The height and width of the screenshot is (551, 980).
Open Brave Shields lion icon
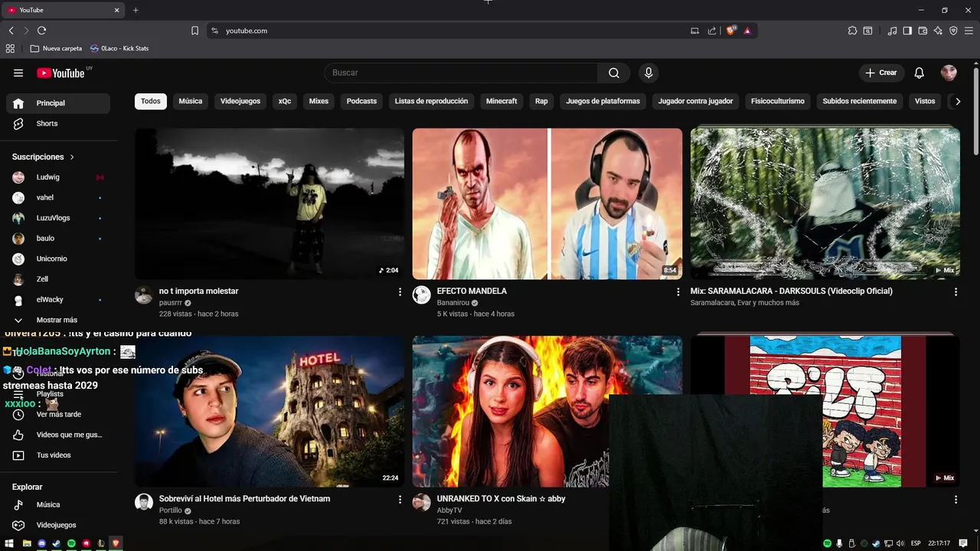click(731, 31)
